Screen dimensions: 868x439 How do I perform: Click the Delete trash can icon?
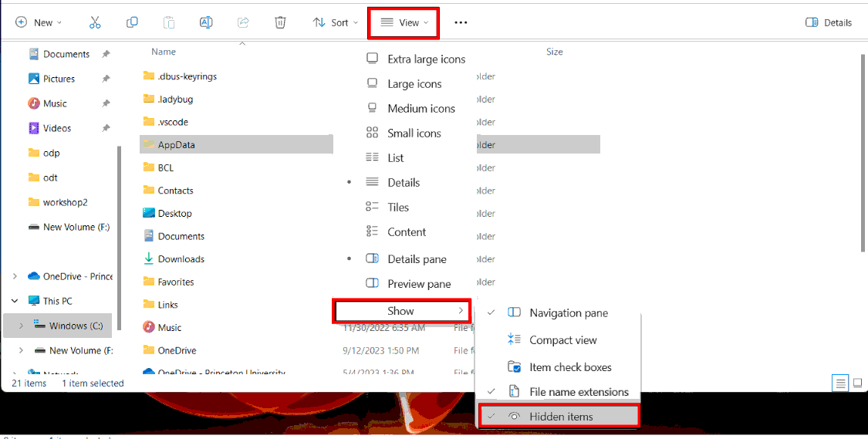pyautogui.click(x=280, y=22)
